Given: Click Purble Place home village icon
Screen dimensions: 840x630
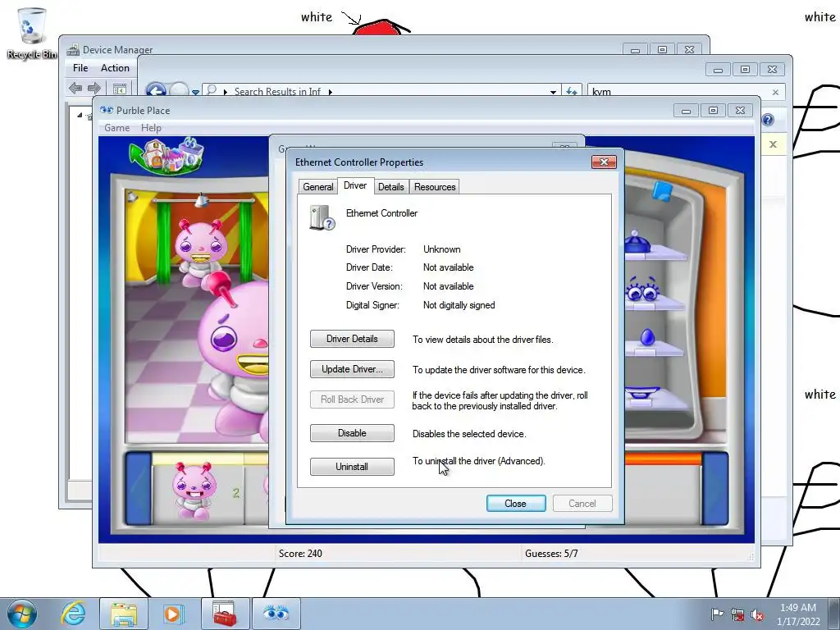Looking at the screenshot, I should click(167, 156).
